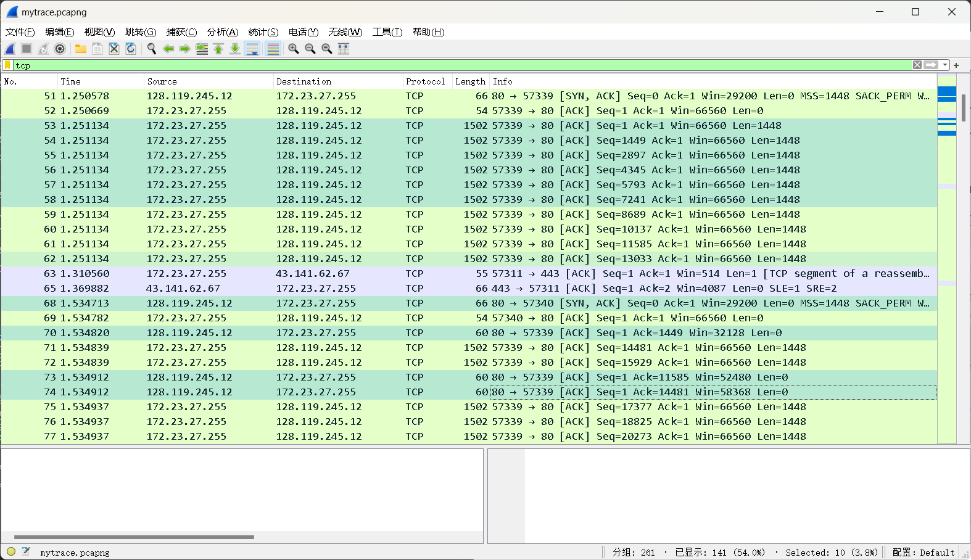Viewport: 971px width, 560px height.
Task: Open the 分析(A) menu
Action: tap(223, 32)
